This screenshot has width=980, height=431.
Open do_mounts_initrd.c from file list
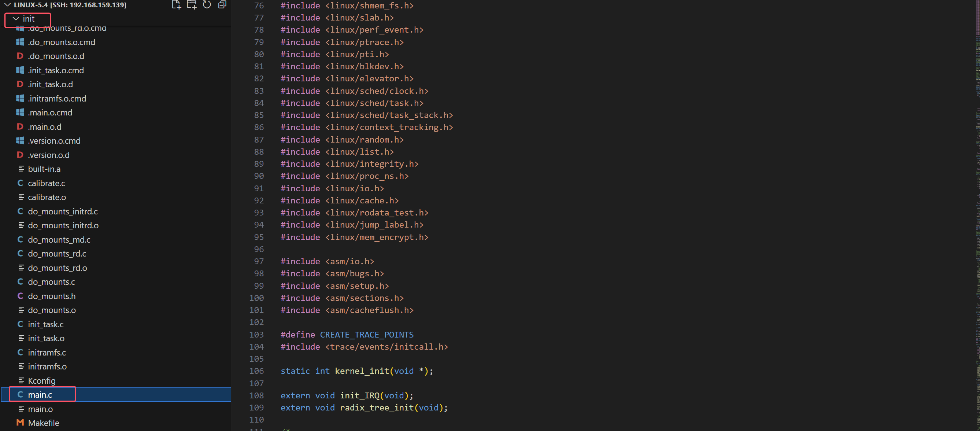[x=63, y=211]
